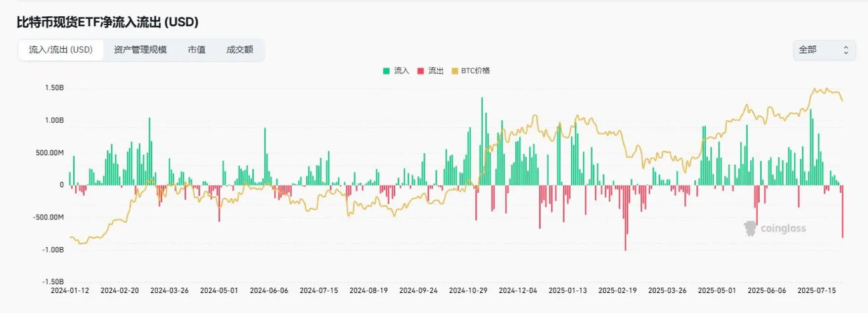The image size is (868, 313).
Task: Click the red 流出 legend swatch
Action: click(x=420, y=71)
